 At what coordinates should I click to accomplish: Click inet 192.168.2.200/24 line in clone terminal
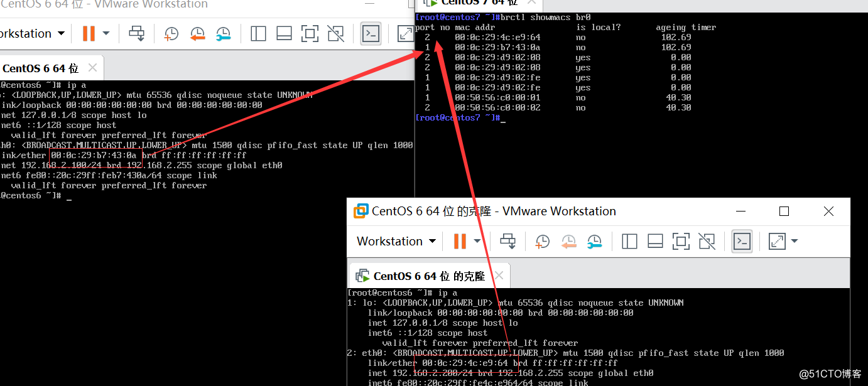[x=511, y=373]
